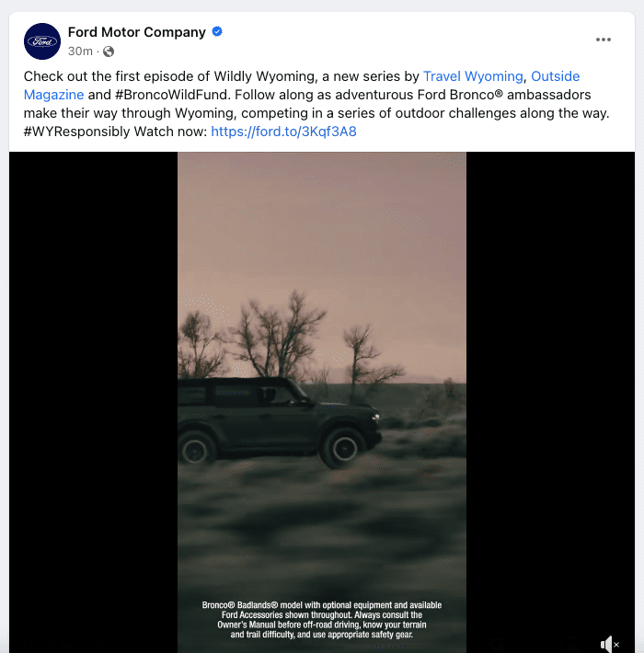Open the ford.to/3Kqf3A8 watch link
This screenshot has width=644, height=653.
(283, 132)
